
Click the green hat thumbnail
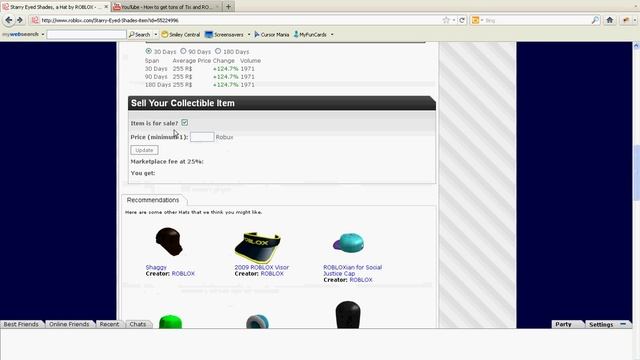171,322
